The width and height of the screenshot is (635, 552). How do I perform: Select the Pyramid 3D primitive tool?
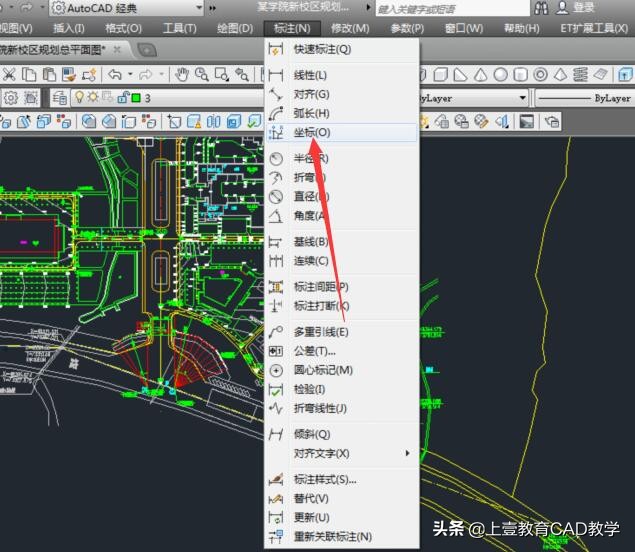pos(560,75)
